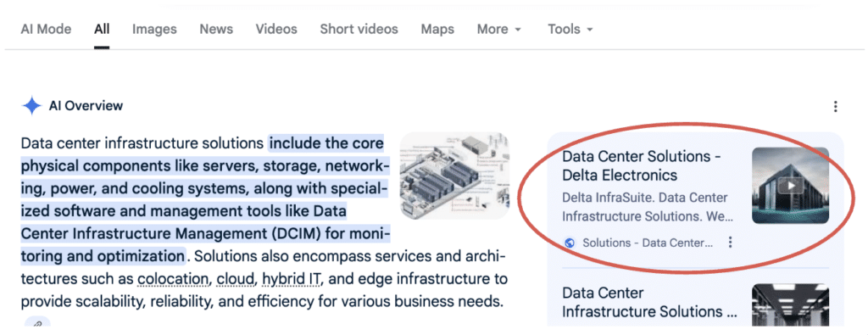Click the Solutions - Data Center source label

(648, 243)
